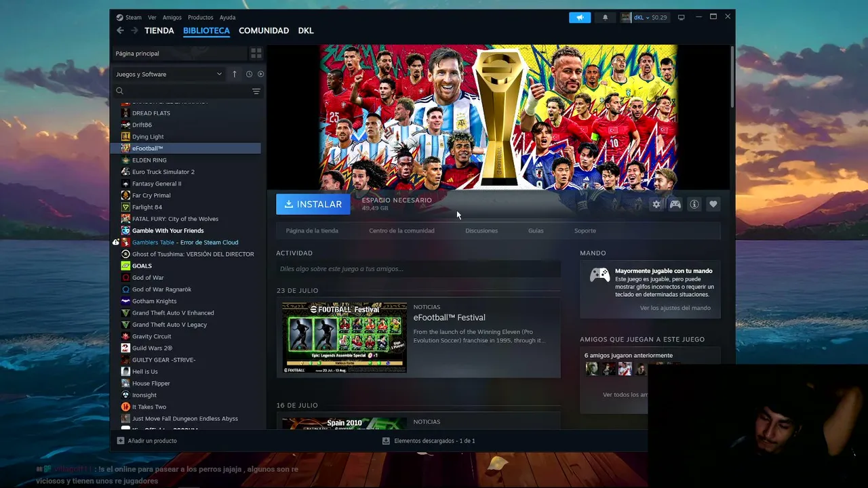Click the It Takes Two game icon
This screenshot has height=488, width=868.
[x=125, y=407]
